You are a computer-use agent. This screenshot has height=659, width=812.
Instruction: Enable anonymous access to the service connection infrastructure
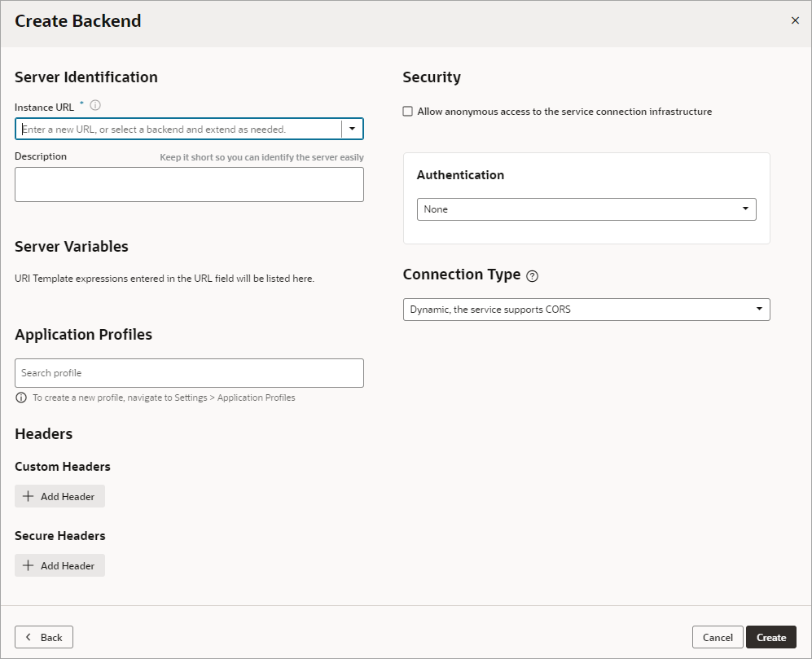point(408,111)
